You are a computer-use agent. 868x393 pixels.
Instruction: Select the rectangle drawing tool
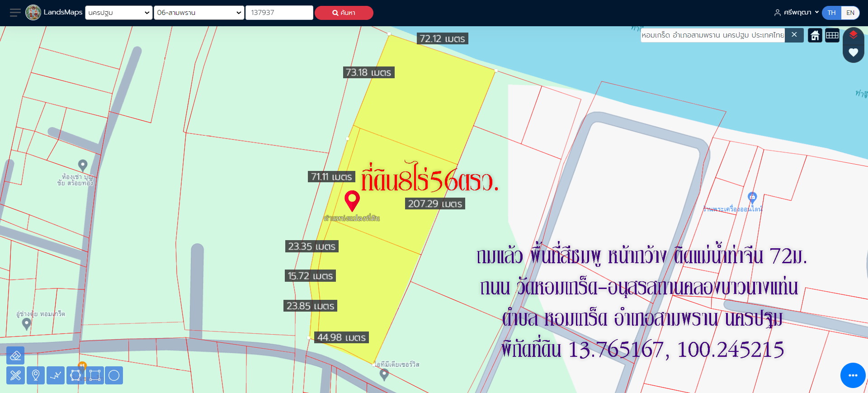click(x=95, y=375)
